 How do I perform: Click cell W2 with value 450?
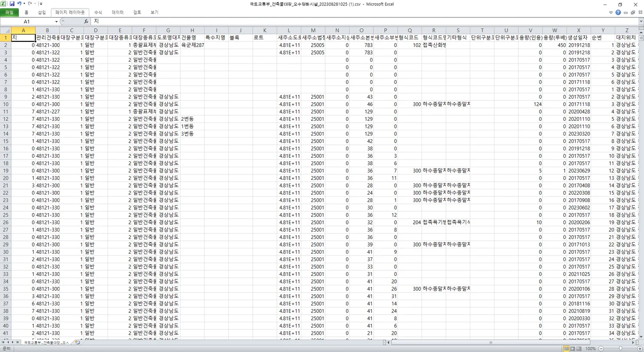click(x=554, y=45)
